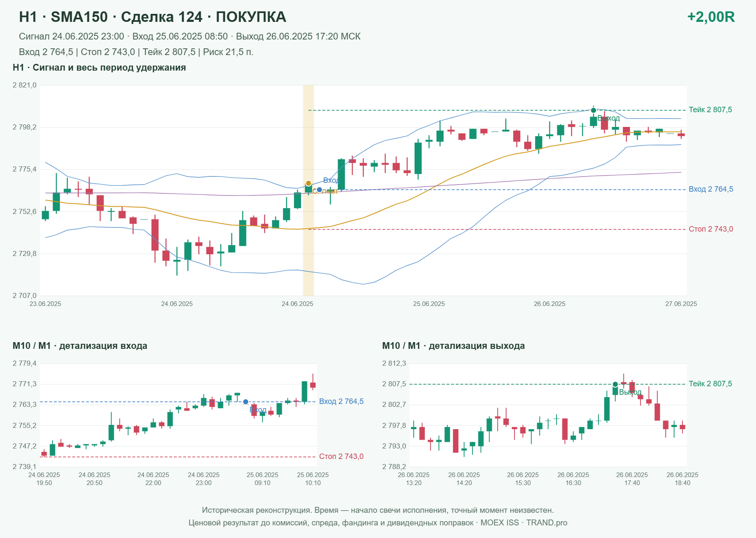Click the 2 798,2 y-axis label
Screen dimensions: 756x538
24,127
